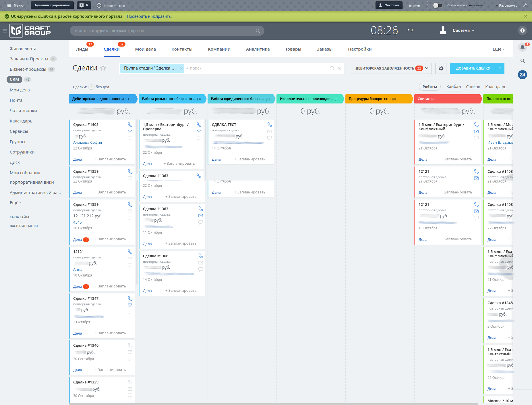Switch to the Список view
This screenshot has width=532, height=405.
click(x=473, y=87)
